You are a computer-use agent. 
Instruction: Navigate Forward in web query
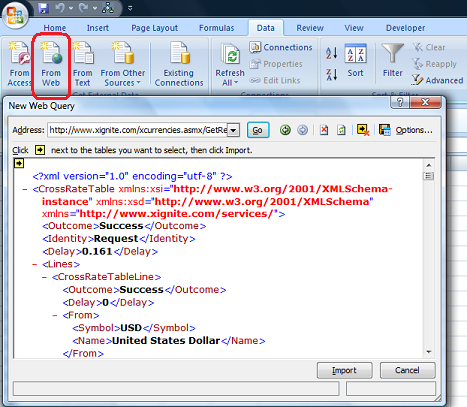[x=302, y=130]
